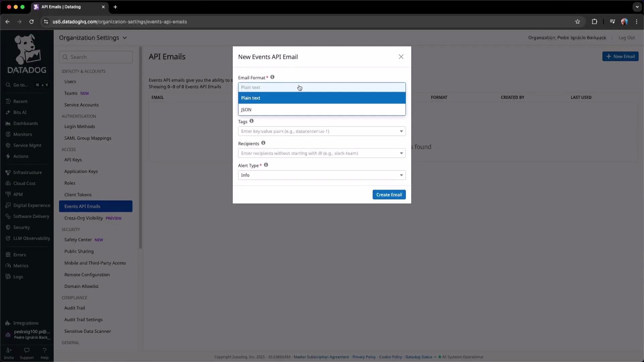Open Cross-Org Visibility page
This screenshot has width=644, height=362.
pyautogui.click(x=84, y=218)
